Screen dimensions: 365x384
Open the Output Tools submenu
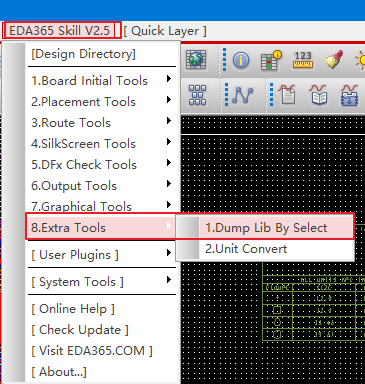[102, 186]
